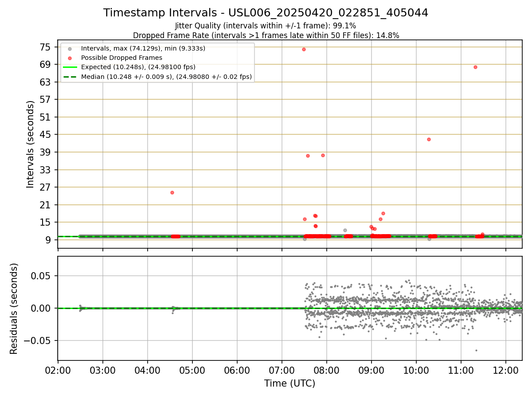The height and width of the screenshot is (399, 532).
Task: Click the "Jitter Quality" 99.1% subtitle line
Action: tap(266, 26)
